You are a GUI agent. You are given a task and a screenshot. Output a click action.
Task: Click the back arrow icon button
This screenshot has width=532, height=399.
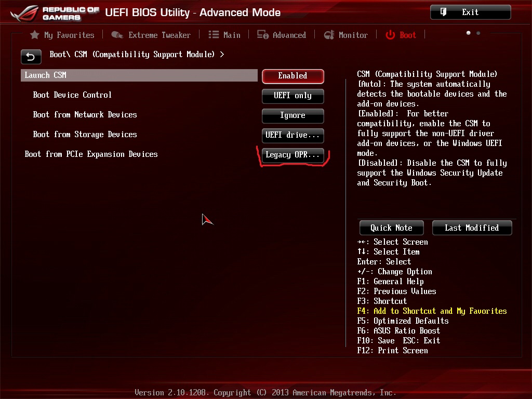[31, 57]
